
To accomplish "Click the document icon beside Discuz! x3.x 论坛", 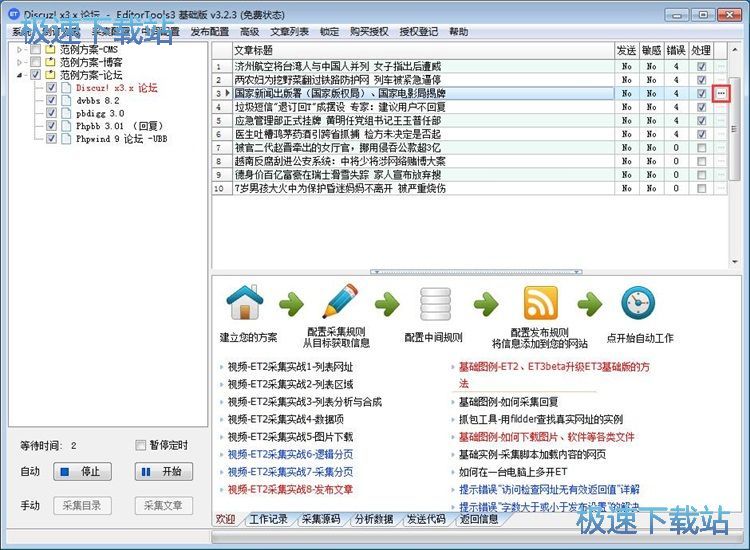I will point(66,88).
